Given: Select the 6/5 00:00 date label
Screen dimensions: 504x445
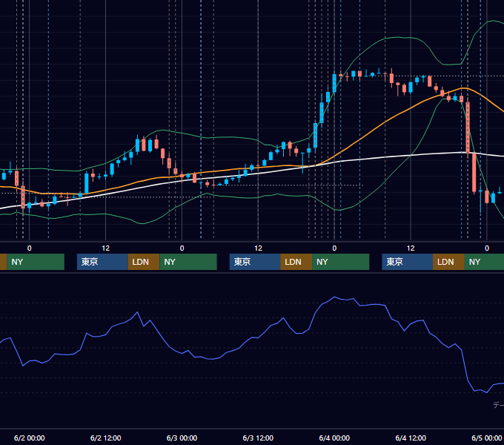Looking at the screenshot, I should coord(487,438).
